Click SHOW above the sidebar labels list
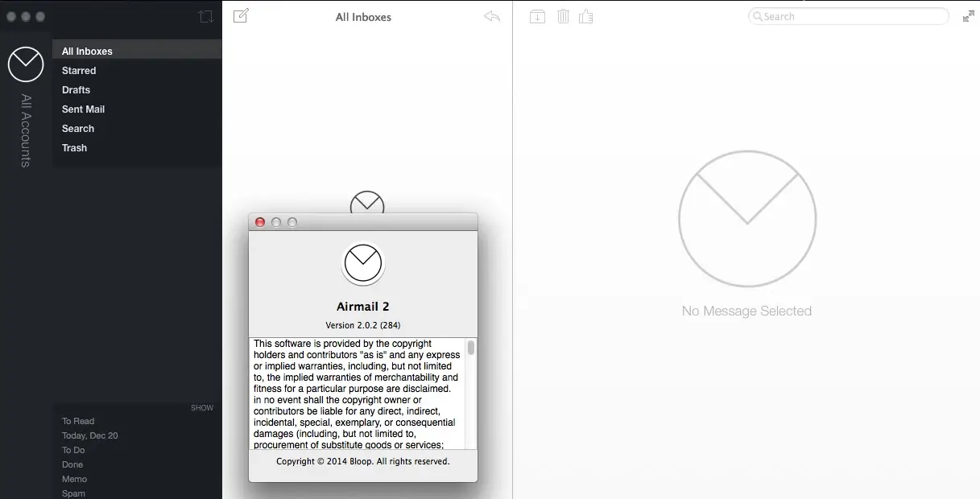Image resolution: width=980 pixels, height=499 pixels. click(x=202, y=408)
